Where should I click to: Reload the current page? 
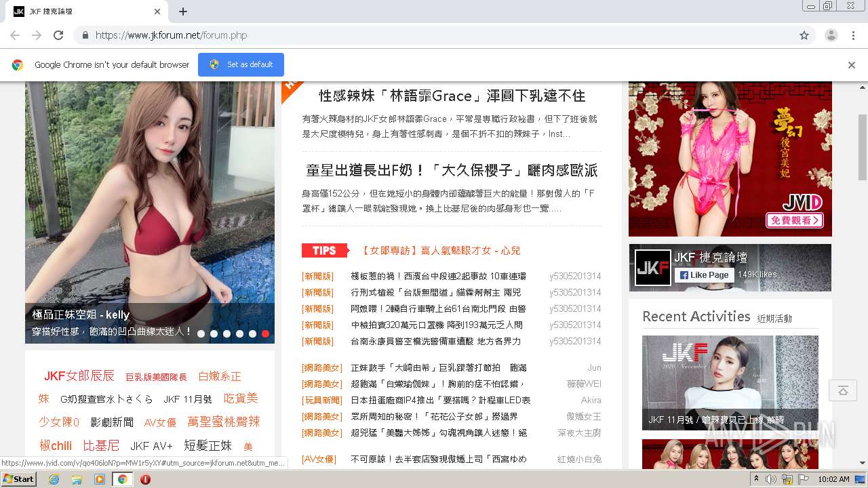coord(58,35)
